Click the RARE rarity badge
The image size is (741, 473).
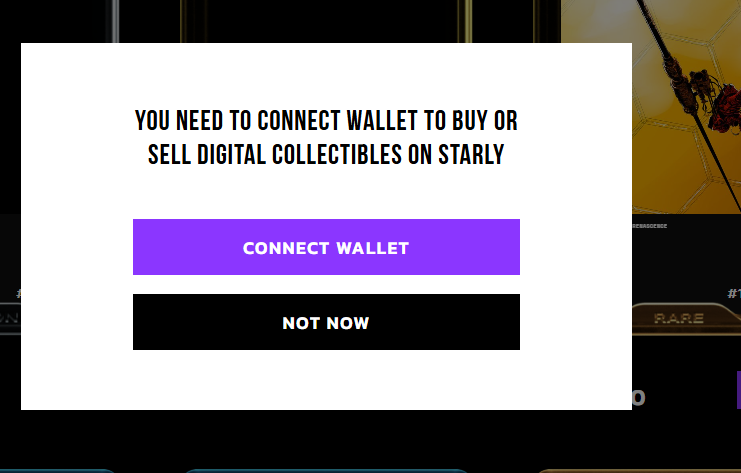679,318
